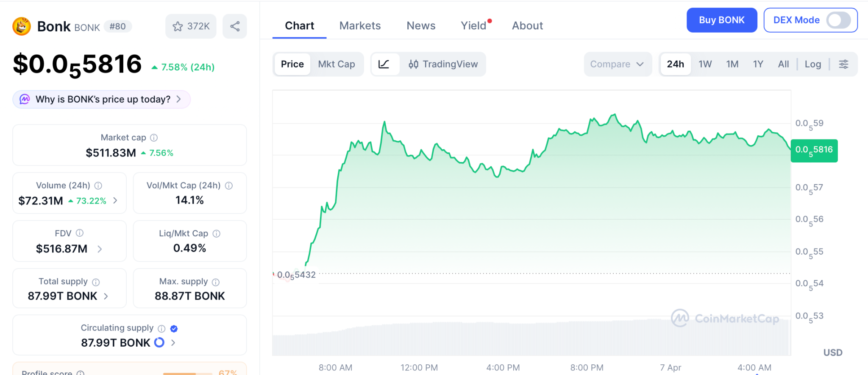Click the Market cap info icon
This screenshot has width=868, height=375.
point(154,137)
